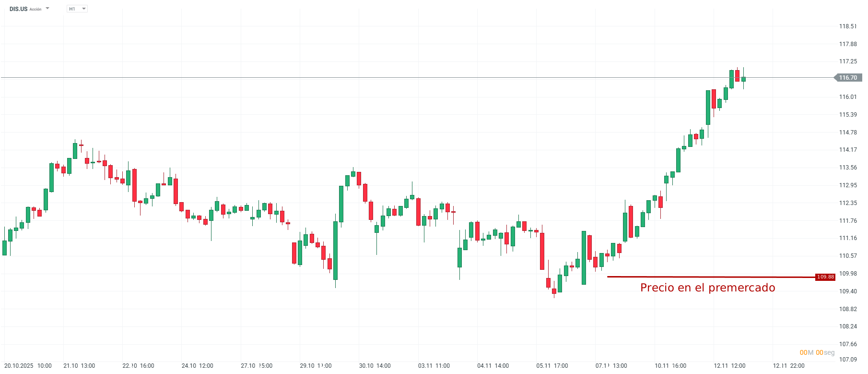Image resolution: width=868 pixels, height=374 pixels.
Task: Click the 10.11 16:00 time label
Action: tap(670, 366)
